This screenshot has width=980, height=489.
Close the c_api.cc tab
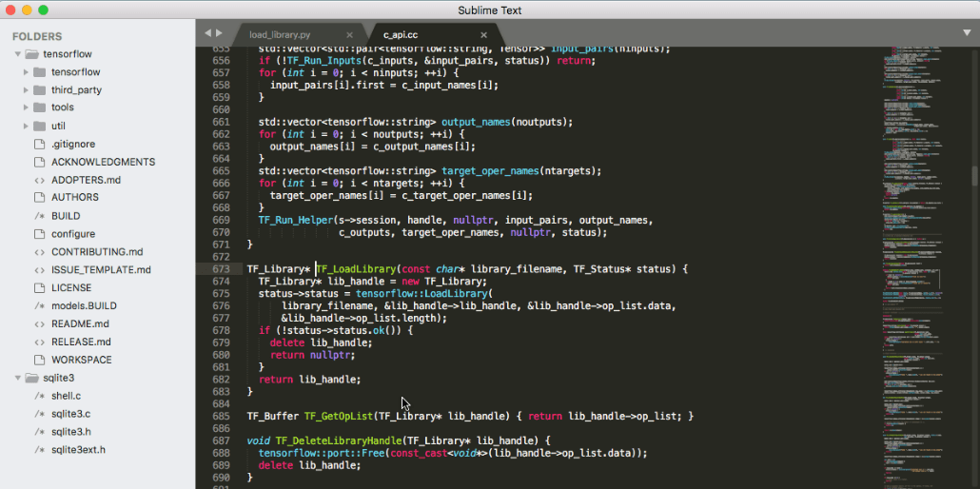pyautogui.click(x=483, y=35)
